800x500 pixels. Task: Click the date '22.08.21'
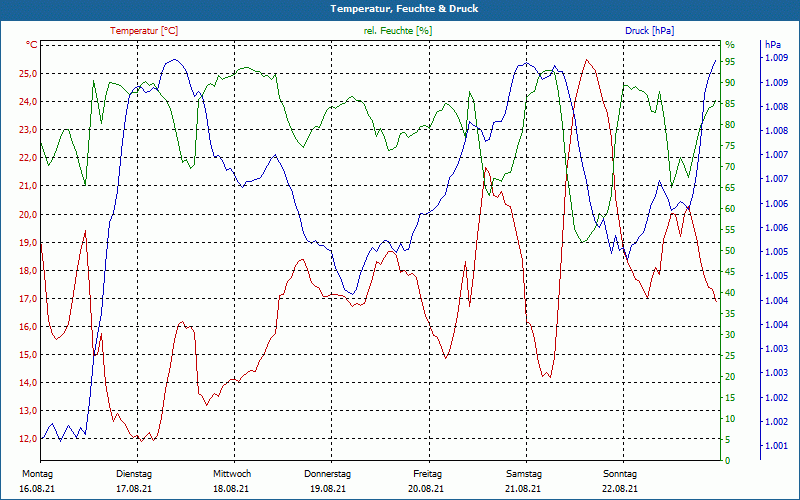pos(619,489)
